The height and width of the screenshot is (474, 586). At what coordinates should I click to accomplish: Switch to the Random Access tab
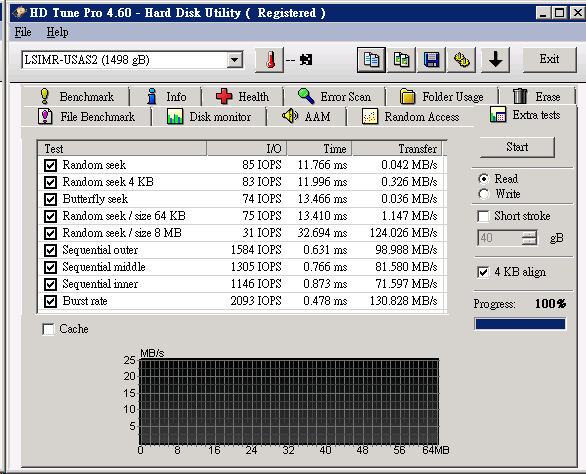tap(410, 117)
